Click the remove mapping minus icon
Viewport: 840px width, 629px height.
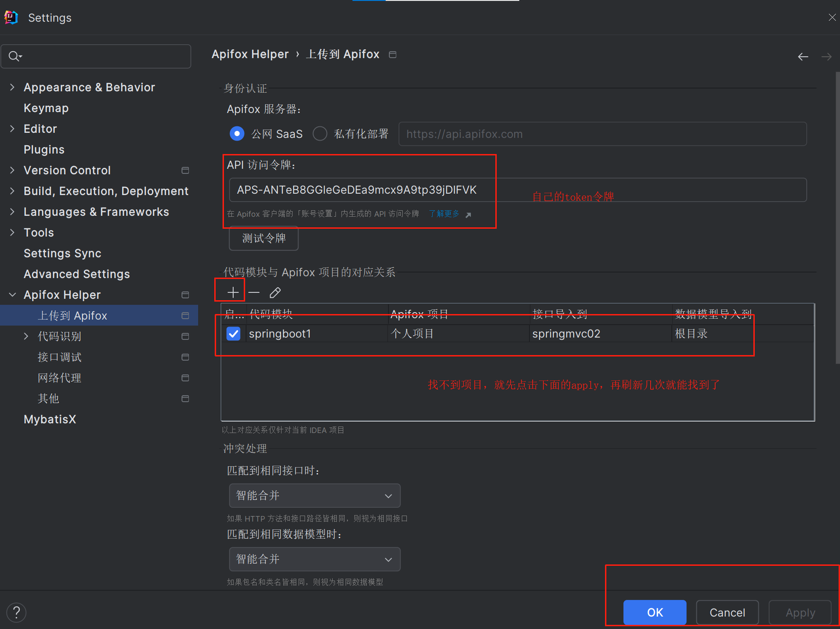(x=254, y=292)
